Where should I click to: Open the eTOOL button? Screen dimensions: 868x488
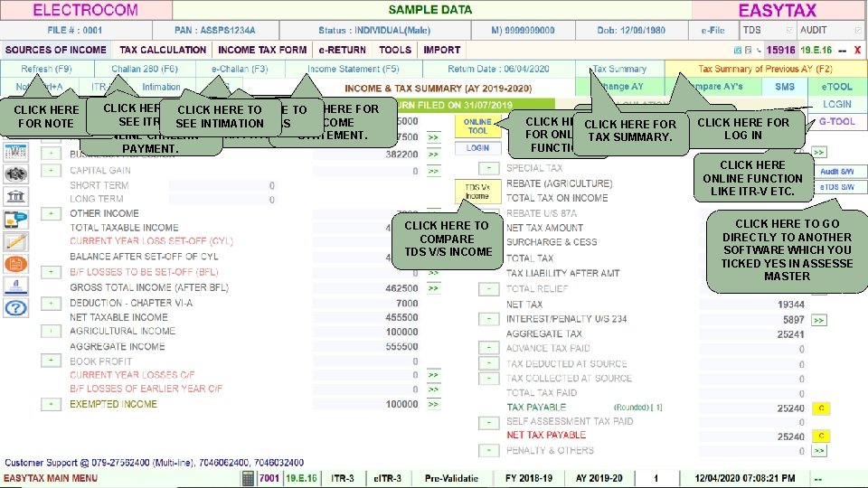click(x=836, y=87)
